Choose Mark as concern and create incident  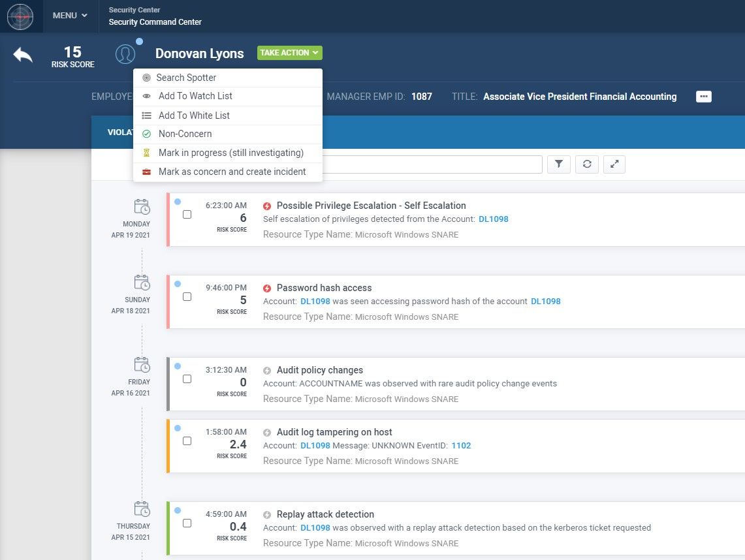pyautogui.click(x=232, y=172)
